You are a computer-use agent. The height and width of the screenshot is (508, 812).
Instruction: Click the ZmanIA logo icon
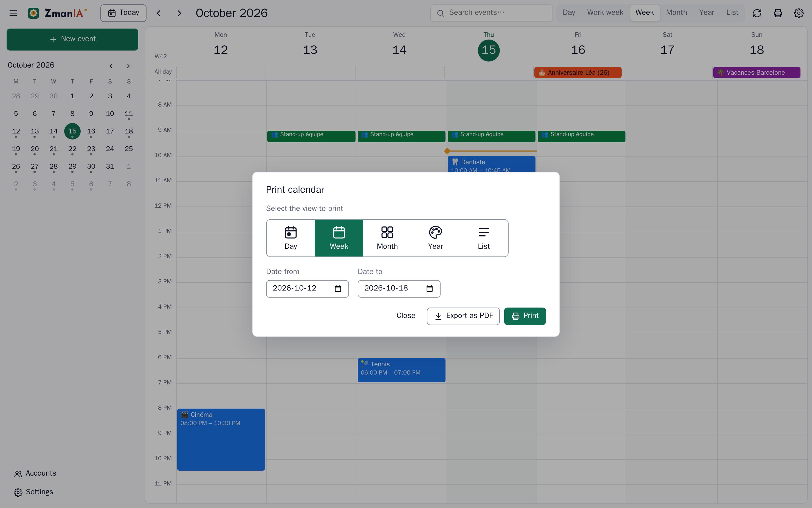pos(33,13)
